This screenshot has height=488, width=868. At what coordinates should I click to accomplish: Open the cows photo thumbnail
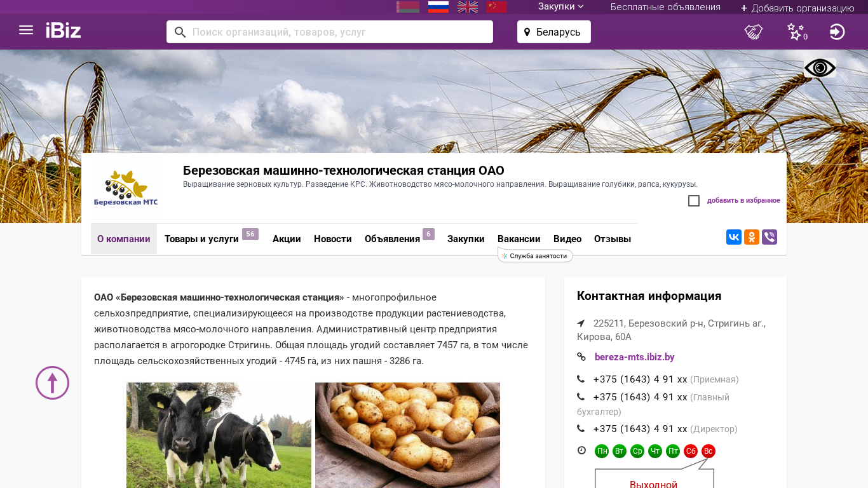219,435
